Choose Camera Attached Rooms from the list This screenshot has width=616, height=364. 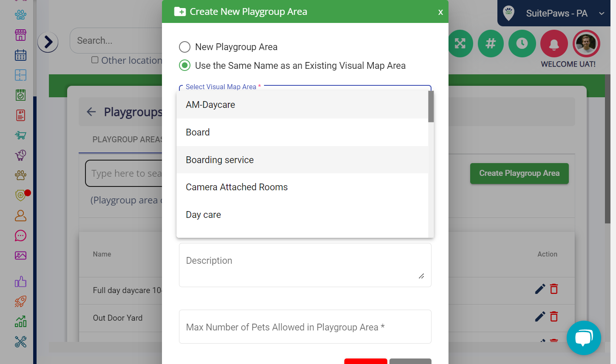[302, 187]
